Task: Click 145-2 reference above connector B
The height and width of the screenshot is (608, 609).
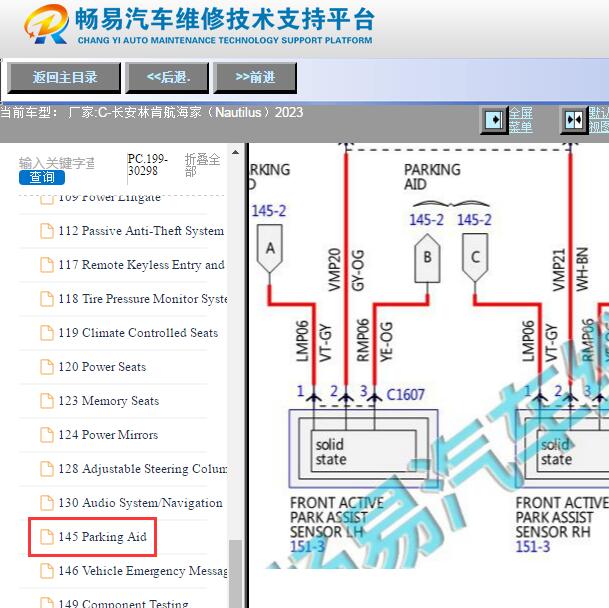Action: point(426,220)
